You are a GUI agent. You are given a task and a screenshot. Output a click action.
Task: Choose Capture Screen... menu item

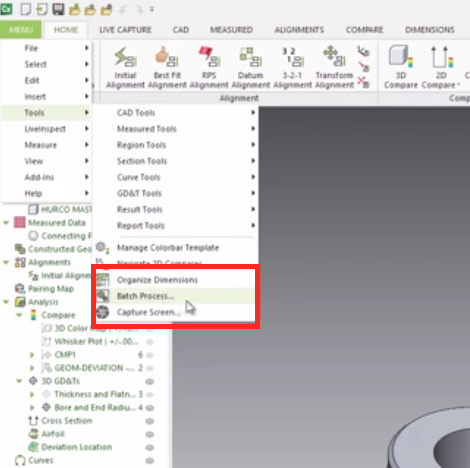pos(175,312)
